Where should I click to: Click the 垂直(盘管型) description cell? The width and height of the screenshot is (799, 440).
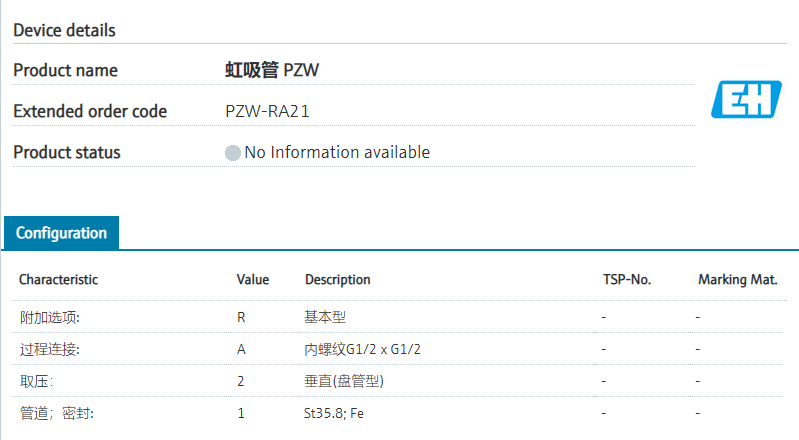pyautogui.click(x=344, y=381)
